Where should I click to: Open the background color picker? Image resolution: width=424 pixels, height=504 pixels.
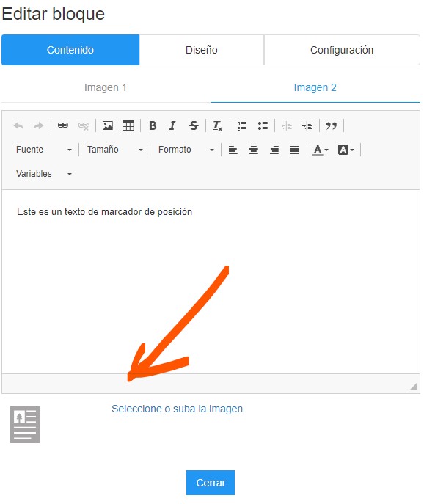346,150
